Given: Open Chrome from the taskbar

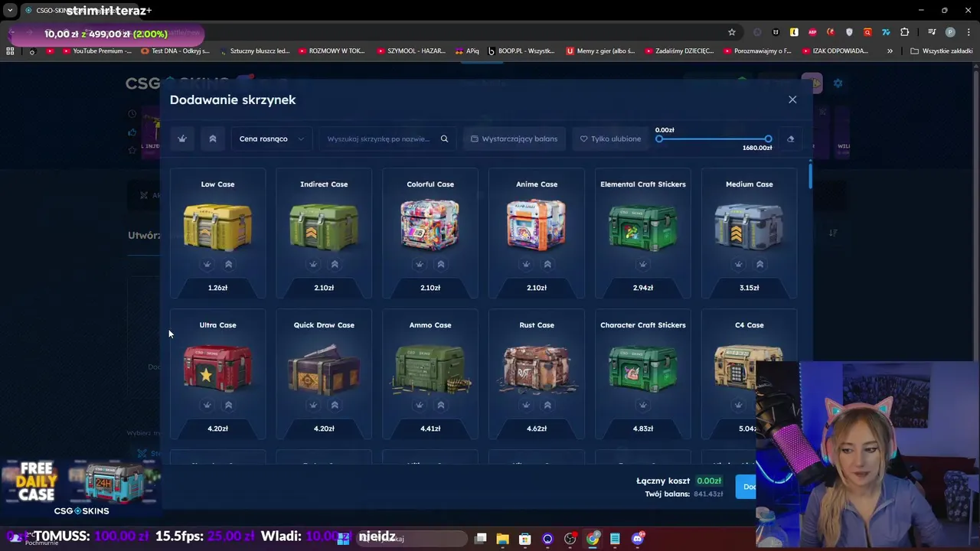Looking at the screenshot, I should click(x=593, y=539).
